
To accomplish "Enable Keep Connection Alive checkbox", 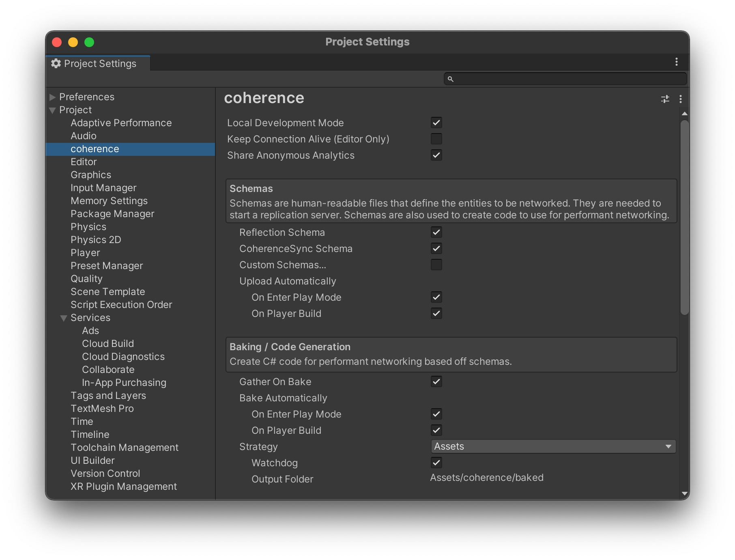I will click(436, 139).
